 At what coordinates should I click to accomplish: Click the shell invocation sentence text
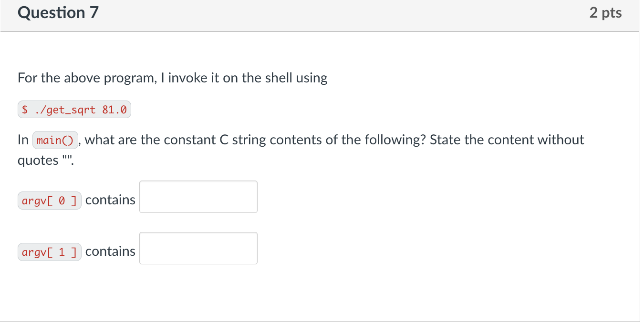[172, 78]
